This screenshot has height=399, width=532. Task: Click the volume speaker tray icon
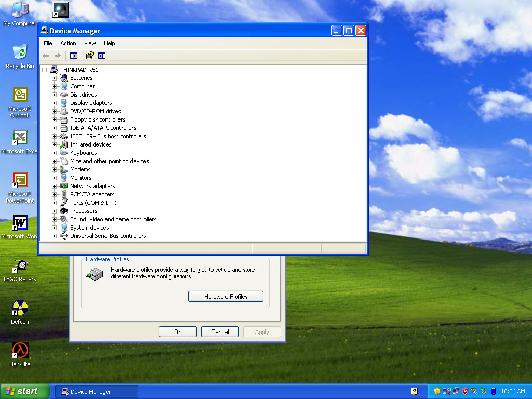[x=474, y=391]
